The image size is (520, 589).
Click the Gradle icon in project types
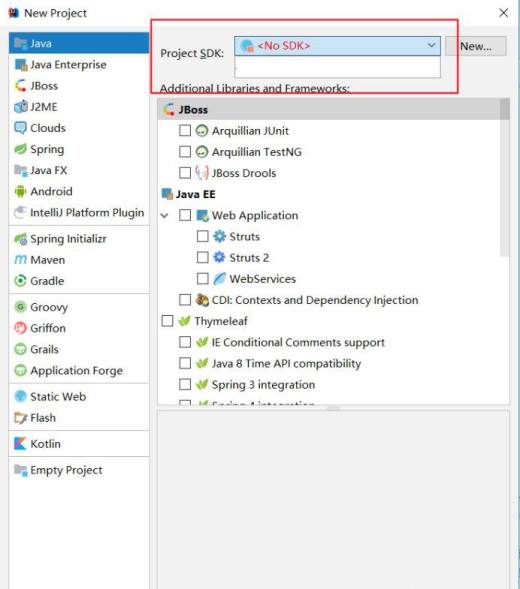pos(20,281)
